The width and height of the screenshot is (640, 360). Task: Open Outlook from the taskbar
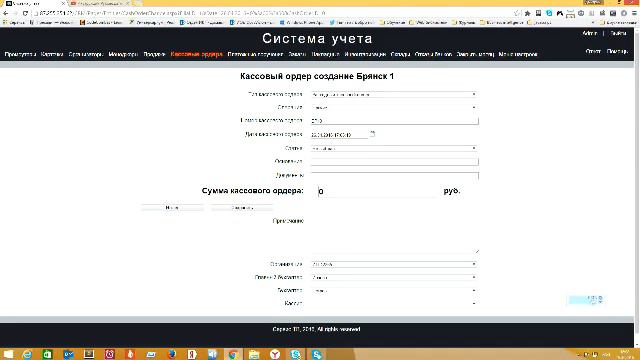click(69, 354)
